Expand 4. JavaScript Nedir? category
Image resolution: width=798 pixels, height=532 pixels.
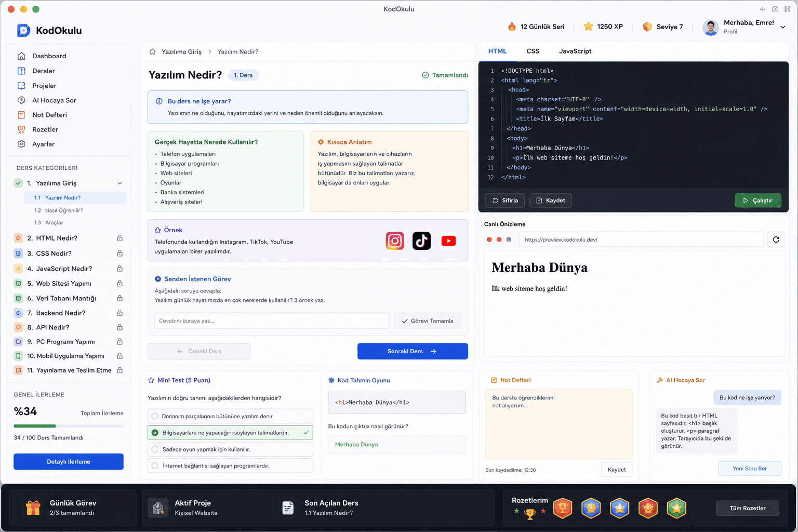pos(69,269)
